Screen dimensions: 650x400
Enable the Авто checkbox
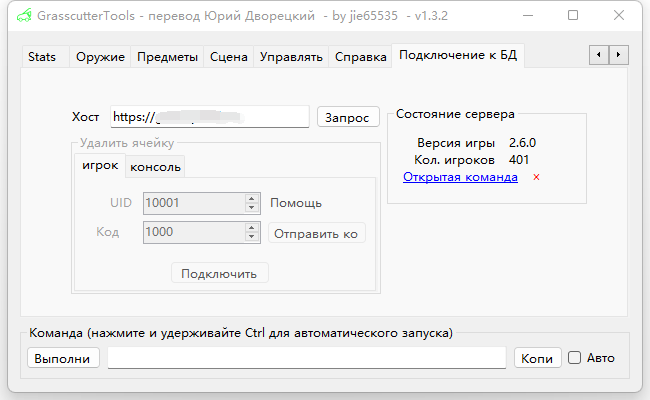(x=574, y=357)
